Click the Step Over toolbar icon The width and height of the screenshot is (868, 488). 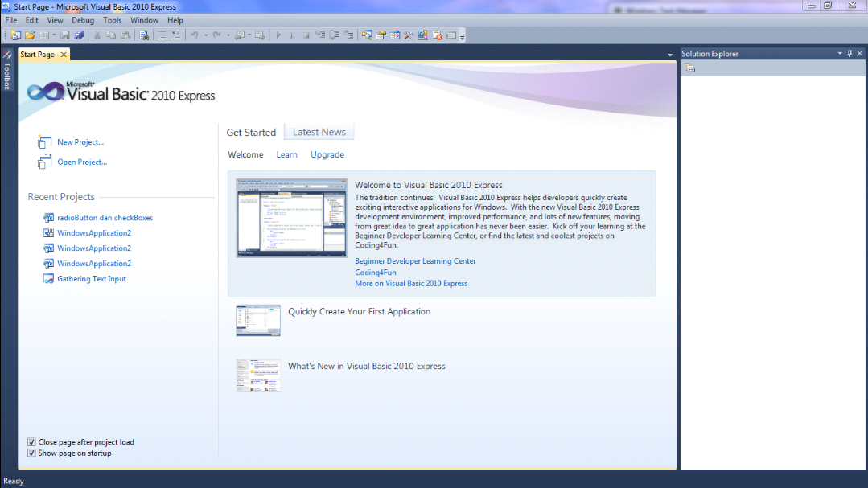pyautogui.click(x=335, y=35)
